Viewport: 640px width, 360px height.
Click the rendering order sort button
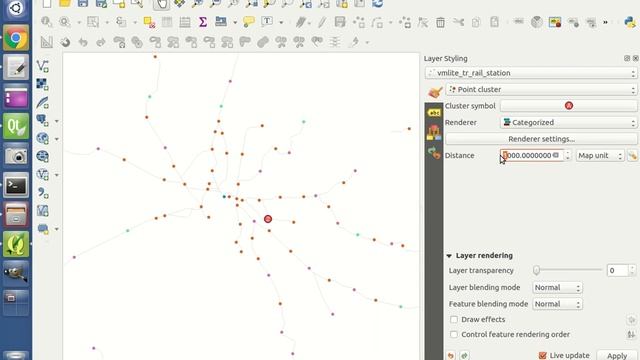[x=631, y=335]
